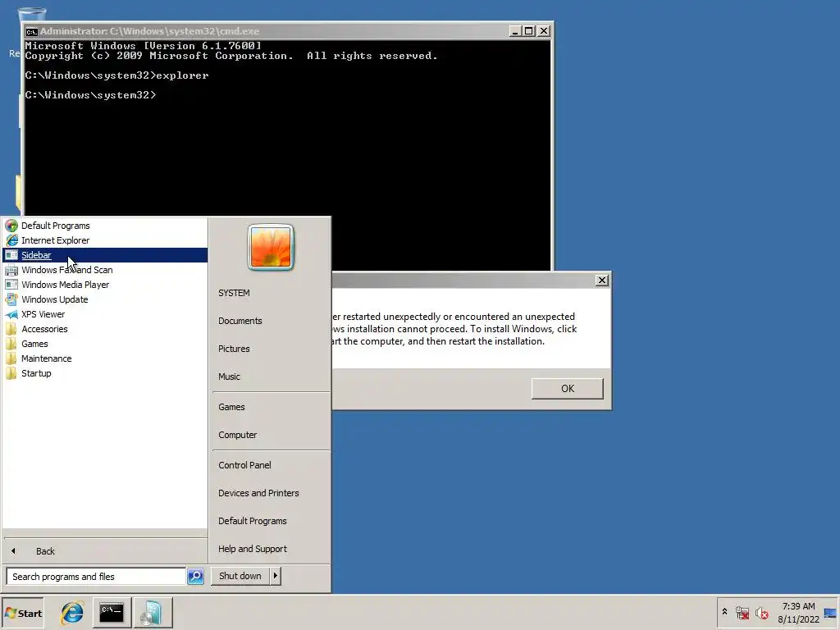Launch Windows Media Player from the list

pyautogui.click(x=105, y=285)
